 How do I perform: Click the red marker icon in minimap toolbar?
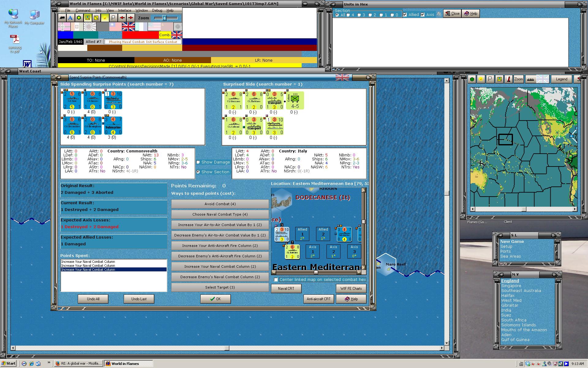click(508, 79)
